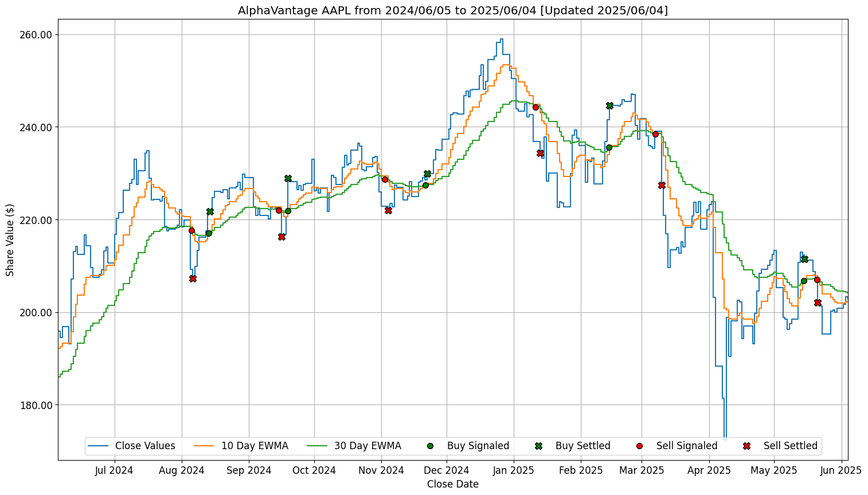This screenshot has width=868, height=495.
Task: Select the August 2024 Sell Signaled marker
Action: coord(191,230)
